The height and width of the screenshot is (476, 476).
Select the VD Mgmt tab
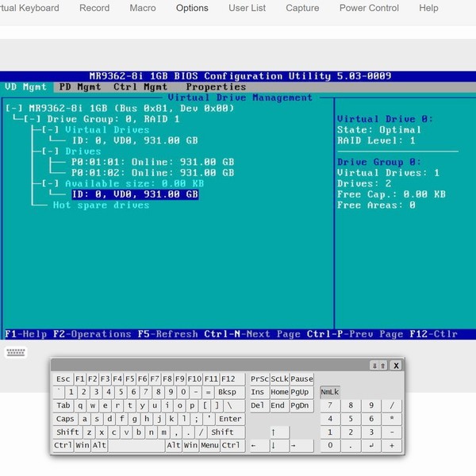(26, 86)
